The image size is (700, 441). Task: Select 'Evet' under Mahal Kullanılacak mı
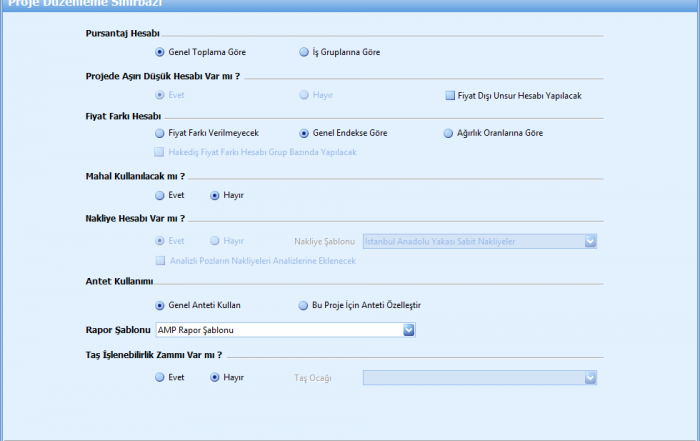click(x=160, y=196)
